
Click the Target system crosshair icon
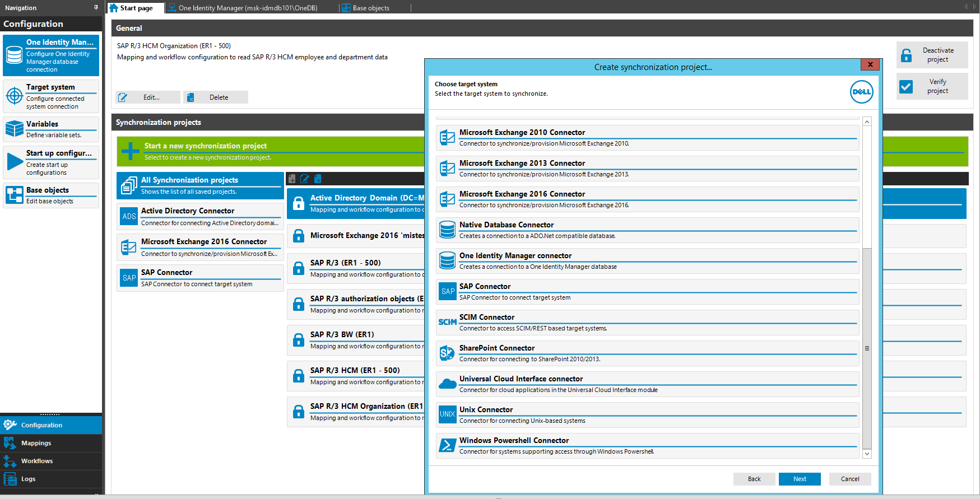pyautogui.click(x=14, y=96)
